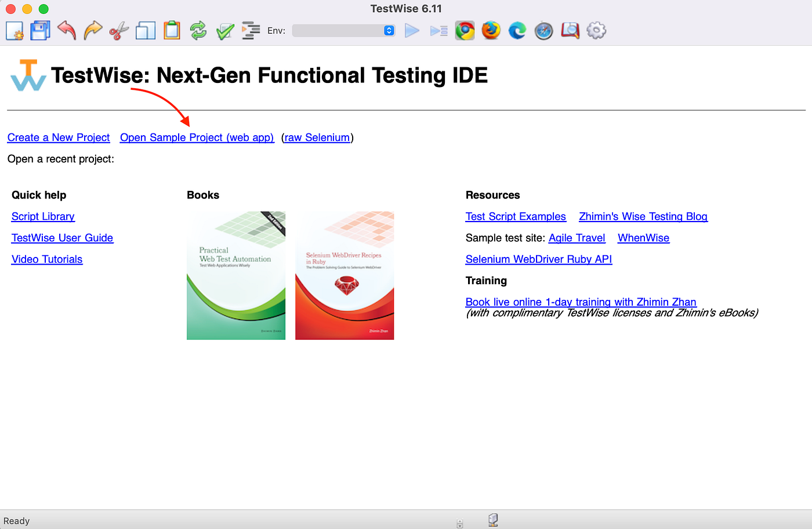
Task: Open the raw Selenium sample link
Action: coord(317,137)
